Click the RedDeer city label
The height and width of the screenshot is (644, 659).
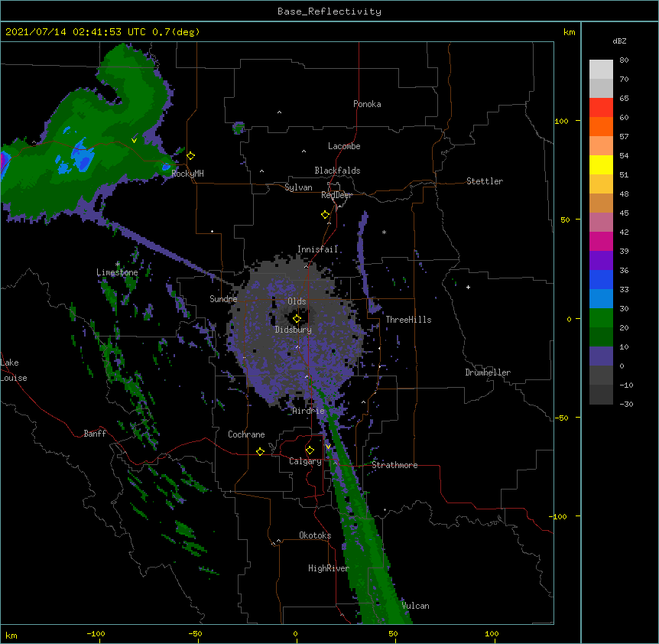pos(336,195)
